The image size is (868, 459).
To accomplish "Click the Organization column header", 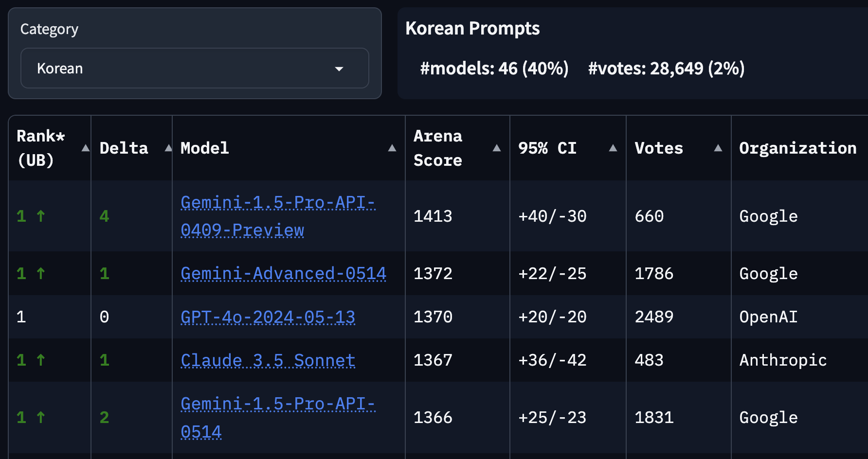I will (x=798, y=148).
